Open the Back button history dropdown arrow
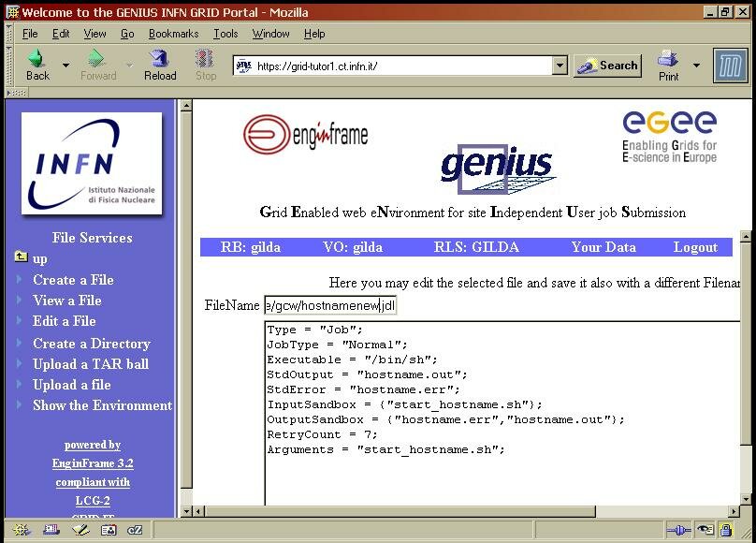 (x=65, y=65)
